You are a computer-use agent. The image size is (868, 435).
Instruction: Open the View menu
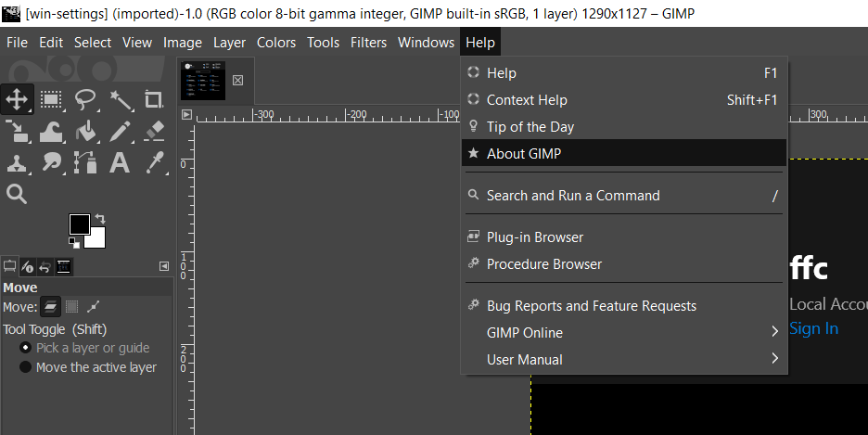tap(137, 43)
